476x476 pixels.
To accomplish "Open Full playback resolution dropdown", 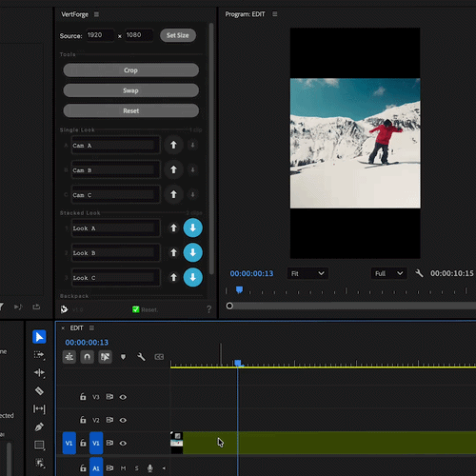I will (389, 273).
